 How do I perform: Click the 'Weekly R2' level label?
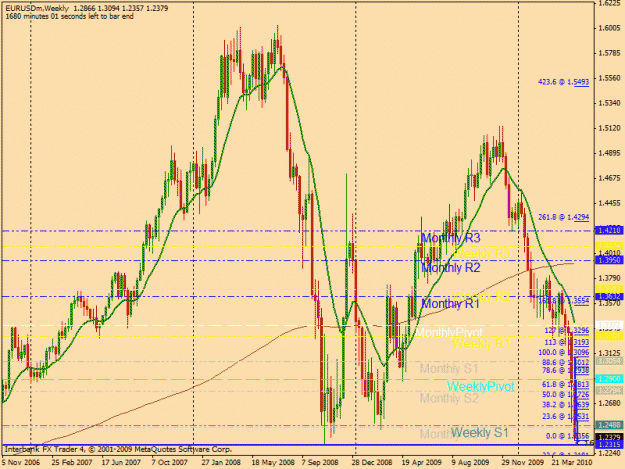pos(482,296)
